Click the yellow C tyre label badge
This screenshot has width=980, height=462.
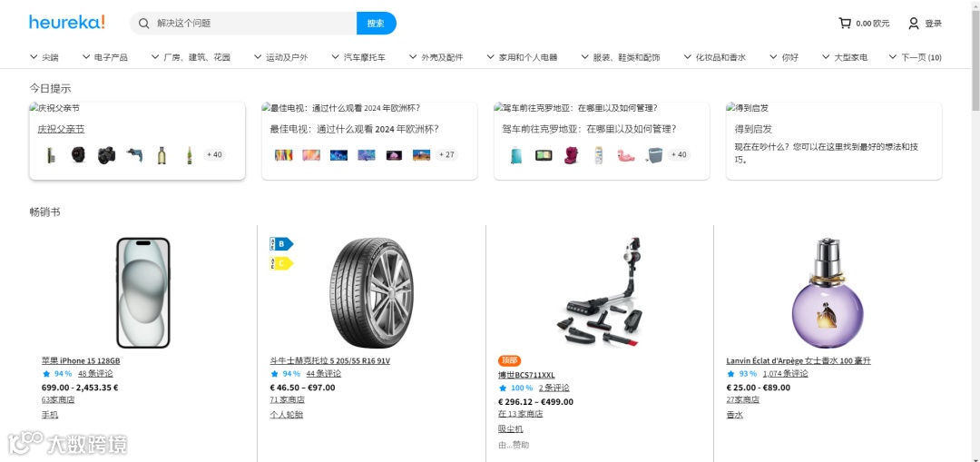280,263
